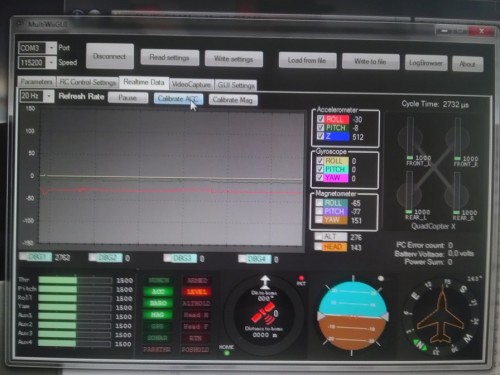Screen dimensions: 500x375
Task: Click the MAG sensor status indicator
Action: click(x=158, y=315)
